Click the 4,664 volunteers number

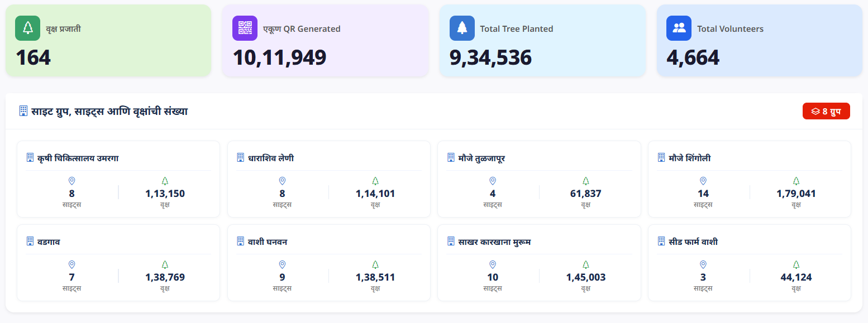(693, 57)
